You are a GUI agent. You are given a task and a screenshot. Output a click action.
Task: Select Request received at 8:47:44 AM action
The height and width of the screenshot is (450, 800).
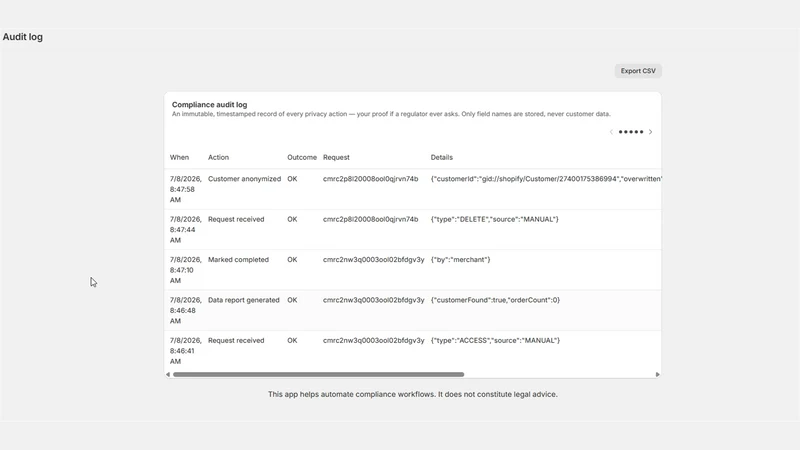(x=236, y=219)
